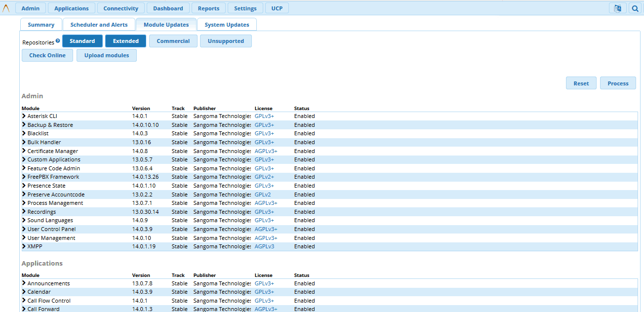The image size is (644, 312).
Task: Click version 14.0.3.9 of Calendar
Action: [x=143, y=292]
